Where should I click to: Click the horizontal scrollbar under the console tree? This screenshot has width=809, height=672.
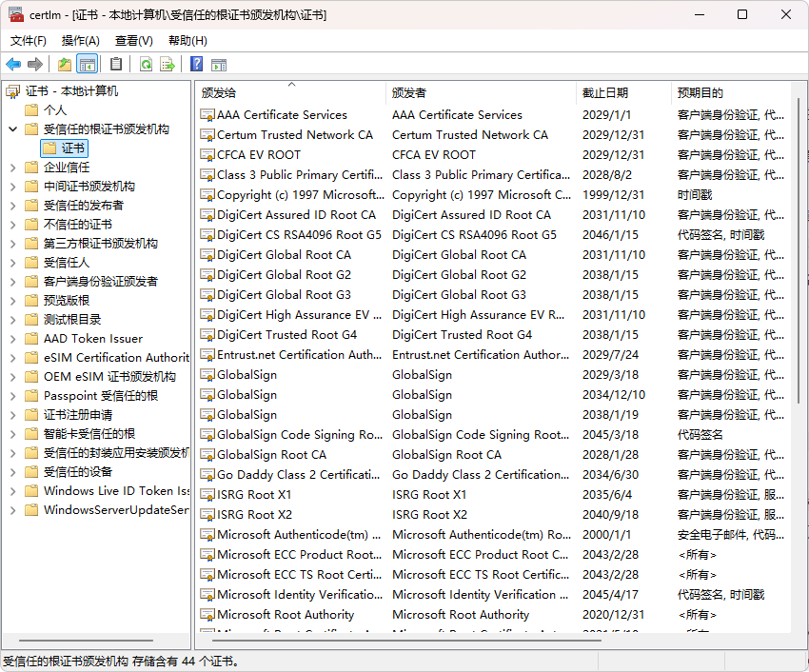coord(87,641)
